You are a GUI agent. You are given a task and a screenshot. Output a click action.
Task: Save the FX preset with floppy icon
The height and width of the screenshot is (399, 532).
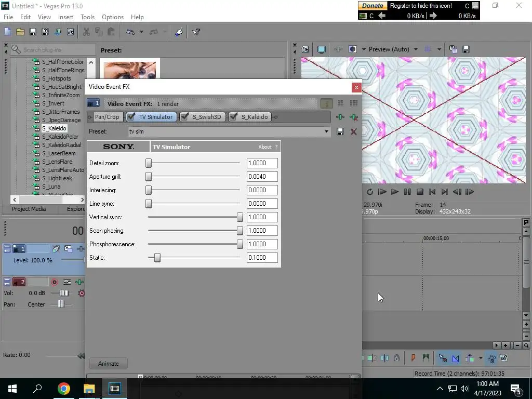[340, 131]
